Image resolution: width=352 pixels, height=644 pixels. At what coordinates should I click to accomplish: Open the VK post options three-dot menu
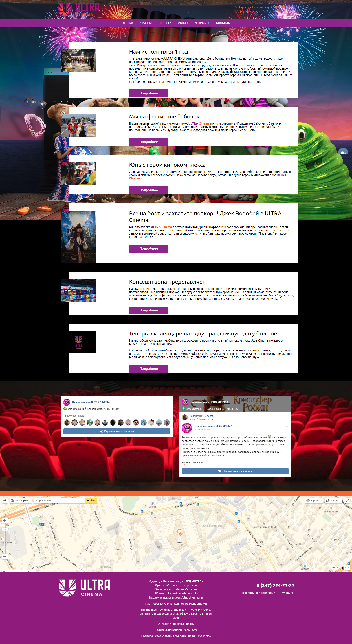pyautogui.click(x=286, y=426)
